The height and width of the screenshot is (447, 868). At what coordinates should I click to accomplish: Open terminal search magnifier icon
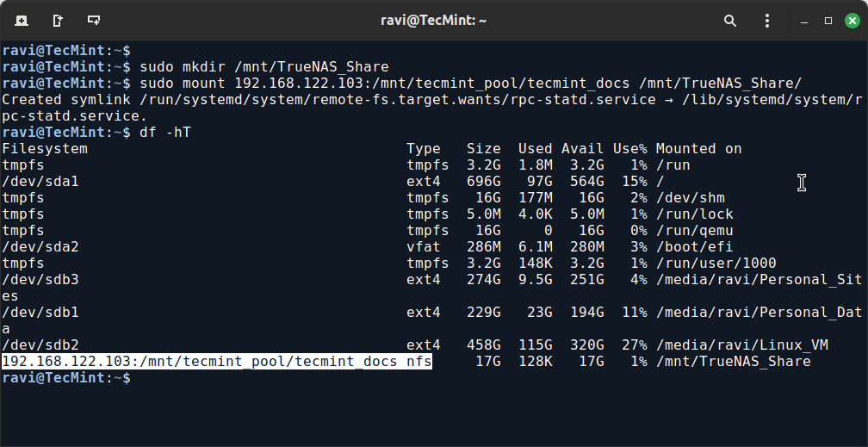coord(730,21)
